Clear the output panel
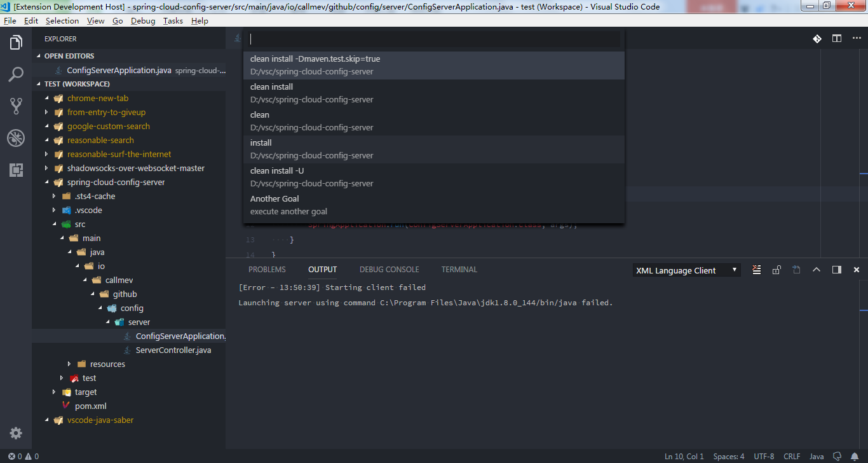 point(756,270)
